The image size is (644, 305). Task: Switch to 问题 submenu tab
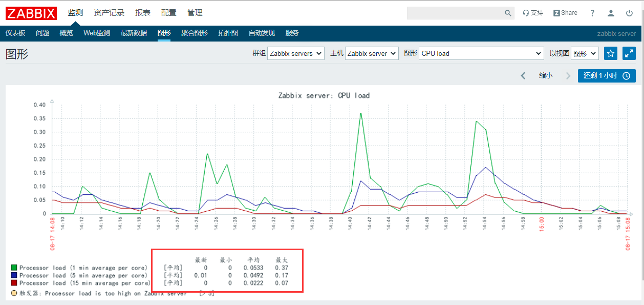(x=42, y=33)
